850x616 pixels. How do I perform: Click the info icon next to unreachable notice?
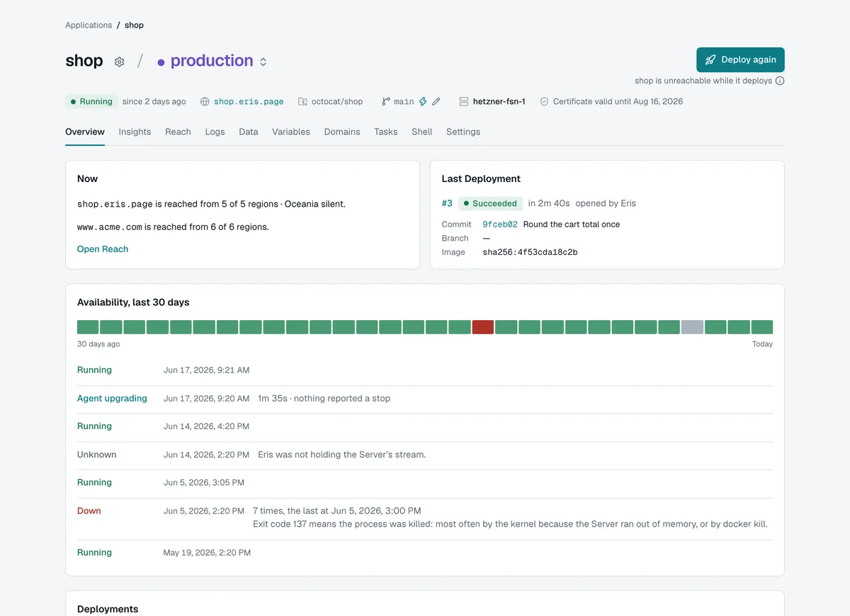click(780, 81)
